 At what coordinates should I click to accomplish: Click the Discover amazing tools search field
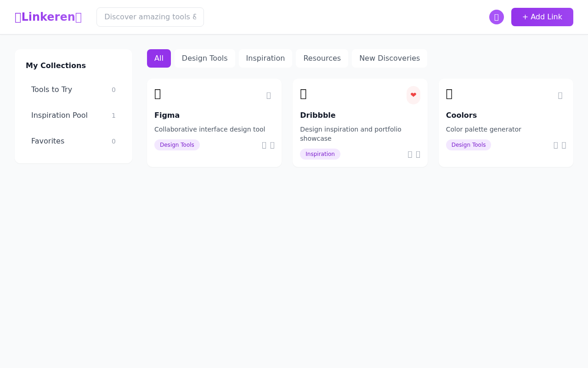(x=150, y=17)
